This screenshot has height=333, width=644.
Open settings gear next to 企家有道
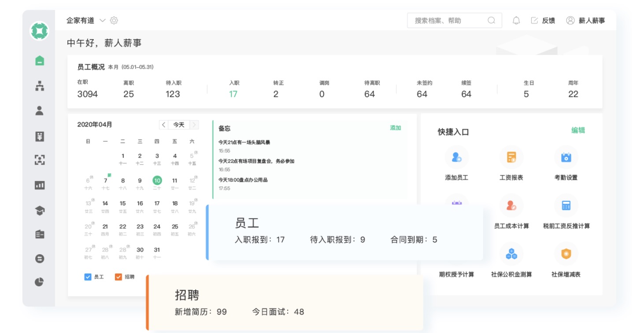114,20
